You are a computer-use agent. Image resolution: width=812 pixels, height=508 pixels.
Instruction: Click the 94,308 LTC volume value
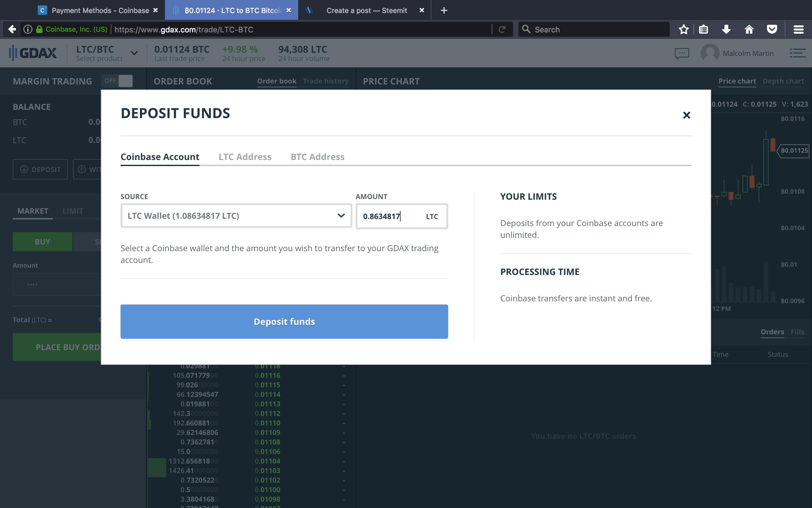(x=303, y=50)
